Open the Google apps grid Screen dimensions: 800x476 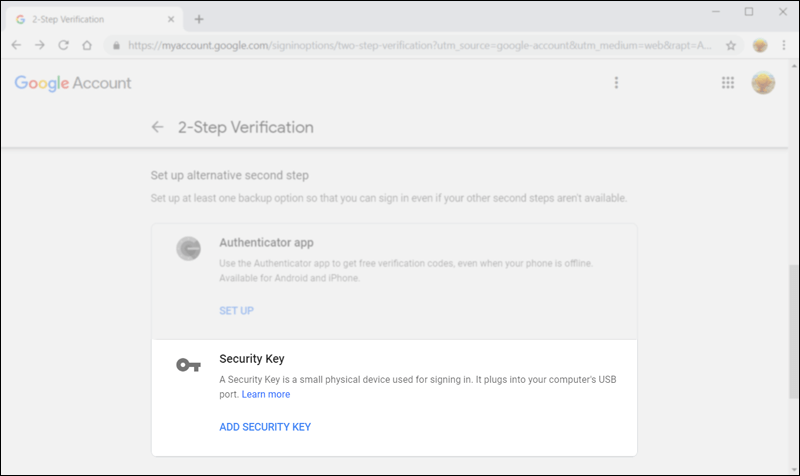[x=728, y=83]
